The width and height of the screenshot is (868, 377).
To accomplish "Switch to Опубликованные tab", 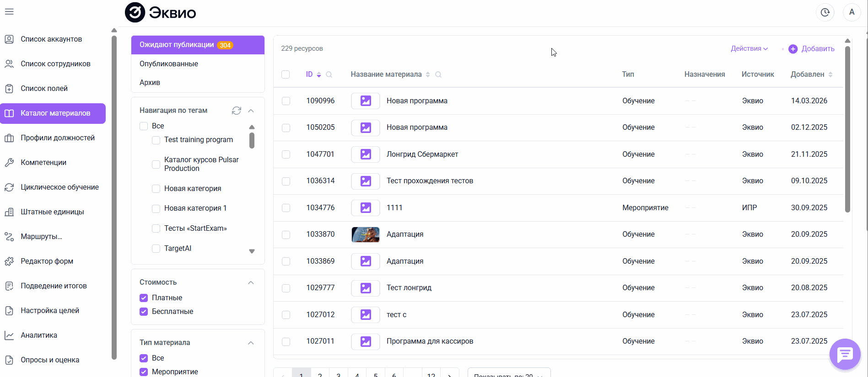I will tap(198, 64).
